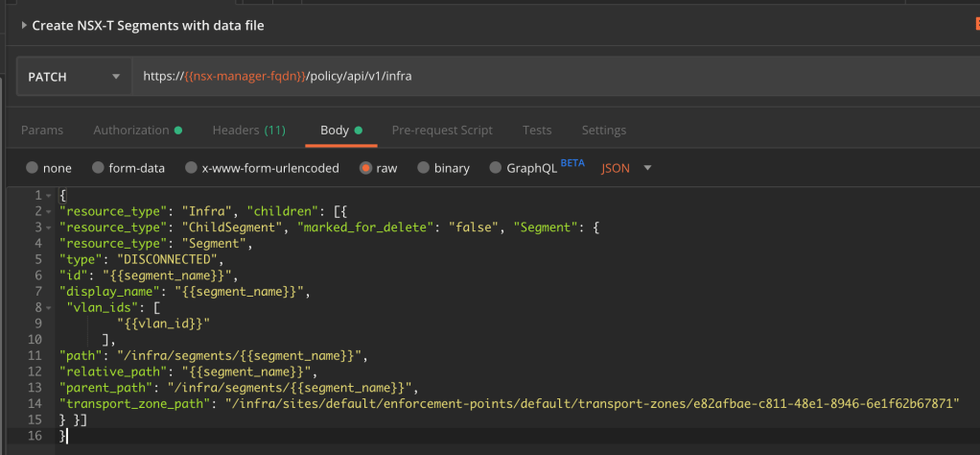Fold the ChildSegment block at line 3
The height and width of the screenshot is (455, 980).
(49, 227)
